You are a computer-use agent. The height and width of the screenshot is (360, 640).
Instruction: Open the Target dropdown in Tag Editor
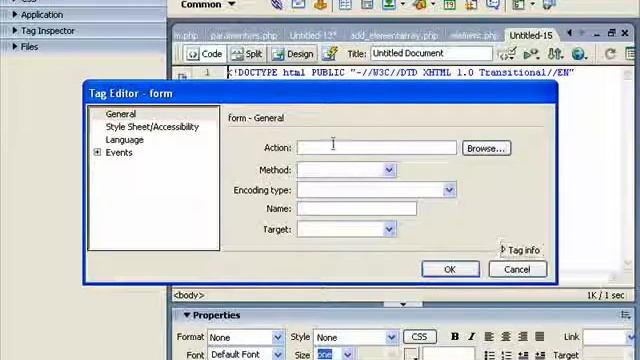389,229
